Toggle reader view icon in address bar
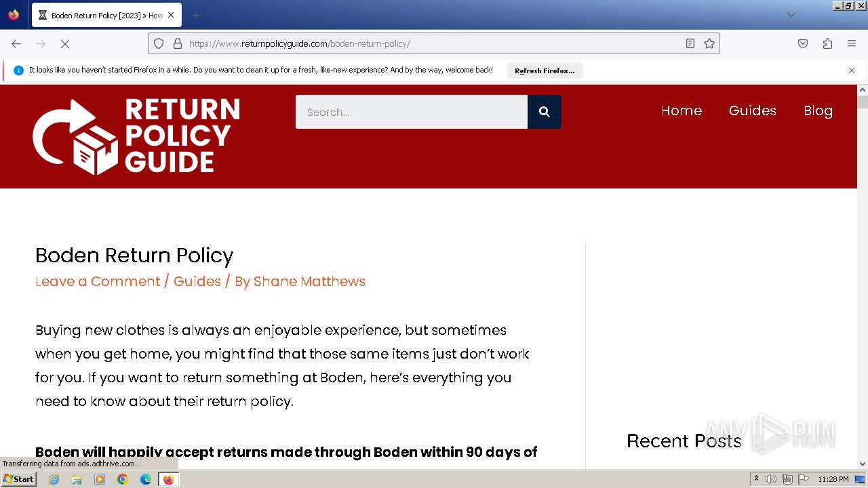The width and height of the screenshot is (868, 488). tap(690, 43)
